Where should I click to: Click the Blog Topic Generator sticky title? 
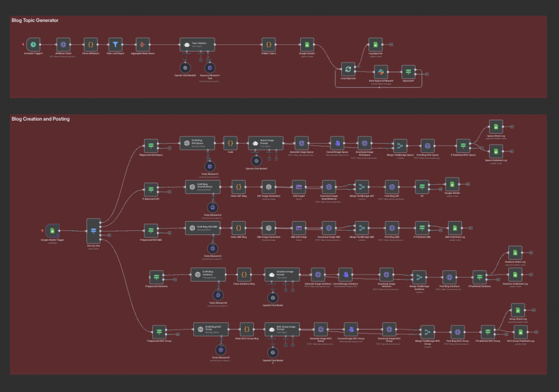click(x=35, y=20)
